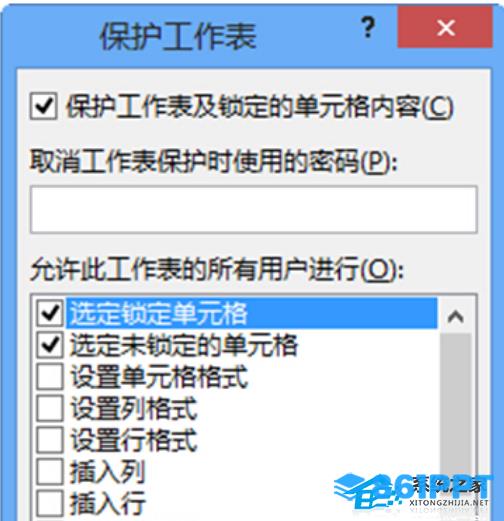Viewport: 504px width, 521px height.
Task: Uncheck 保护工作表及锁定的单元格内容 checkbox
Action: coord(43,106)
